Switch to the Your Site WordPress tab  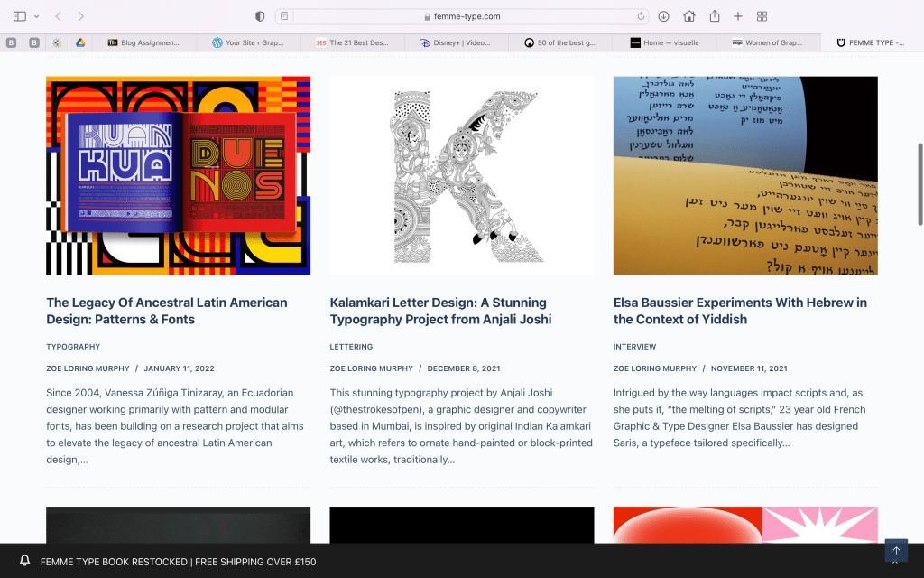coord(250,42)
